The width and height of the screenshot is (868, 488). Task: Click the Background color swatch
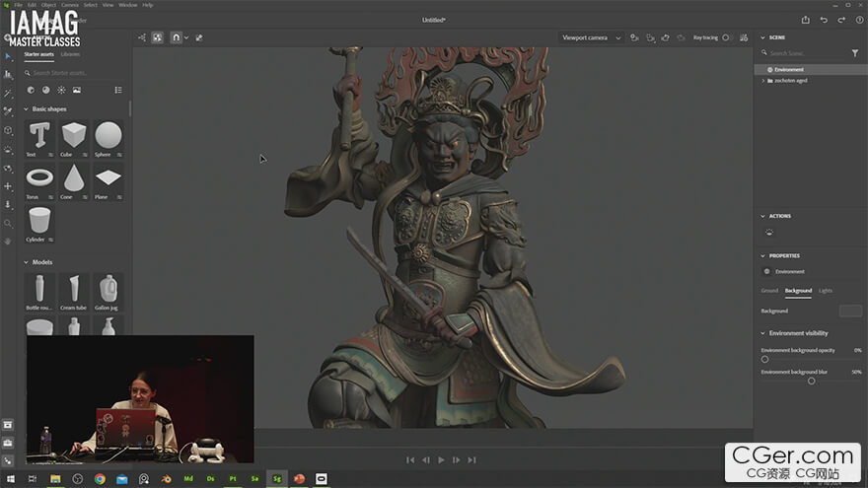[850, 311]
